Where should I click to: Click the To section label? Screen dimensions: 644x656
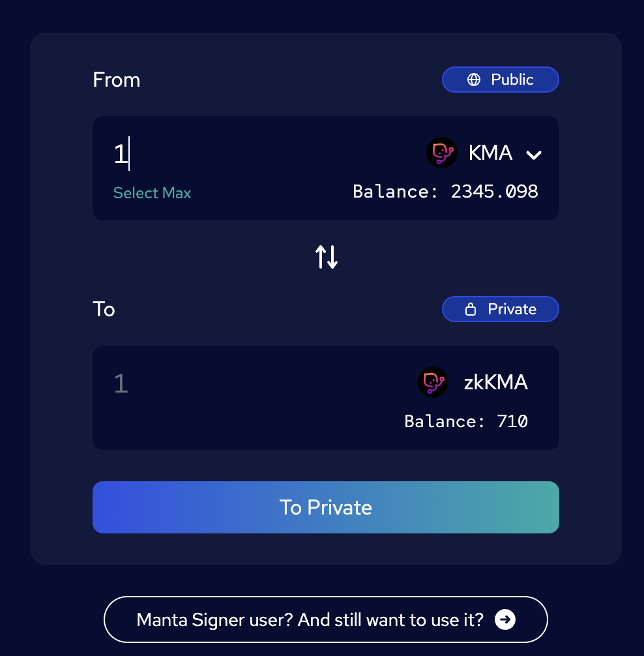click(x=104, y=309)
